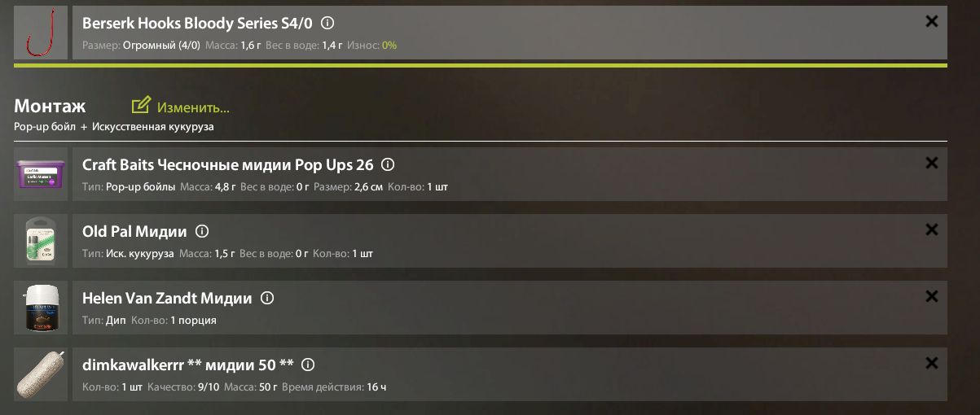980x415 pixels.
Task: Remove Craft Baits Pop Ups boilie
Action: (x=932, y=164)
